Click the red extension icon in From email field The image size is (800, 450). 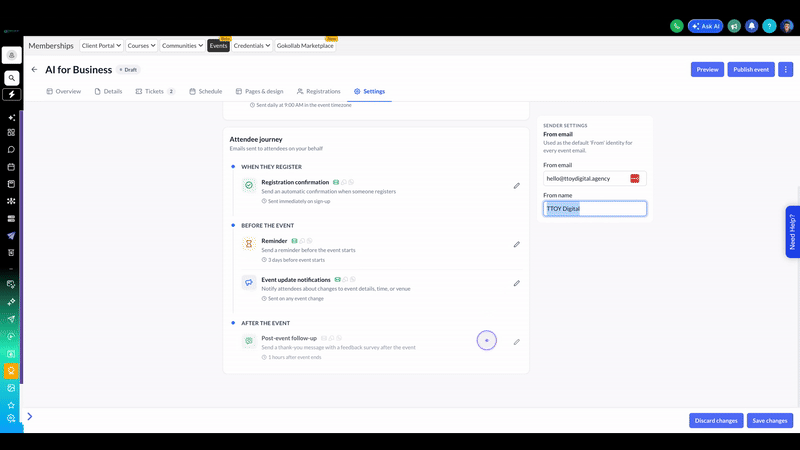pos(635,178)
